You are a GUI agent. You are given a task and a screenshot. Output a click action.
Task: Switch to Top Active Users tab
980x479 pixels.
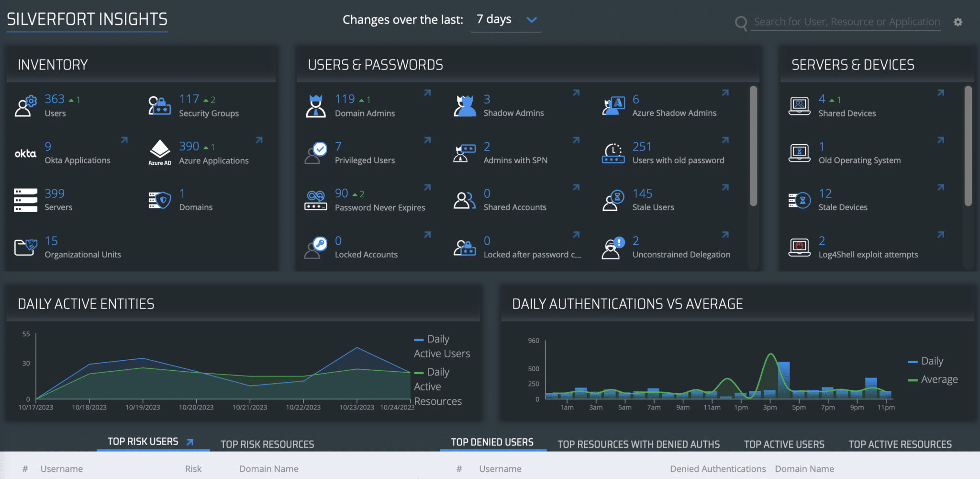coord(784,444)
